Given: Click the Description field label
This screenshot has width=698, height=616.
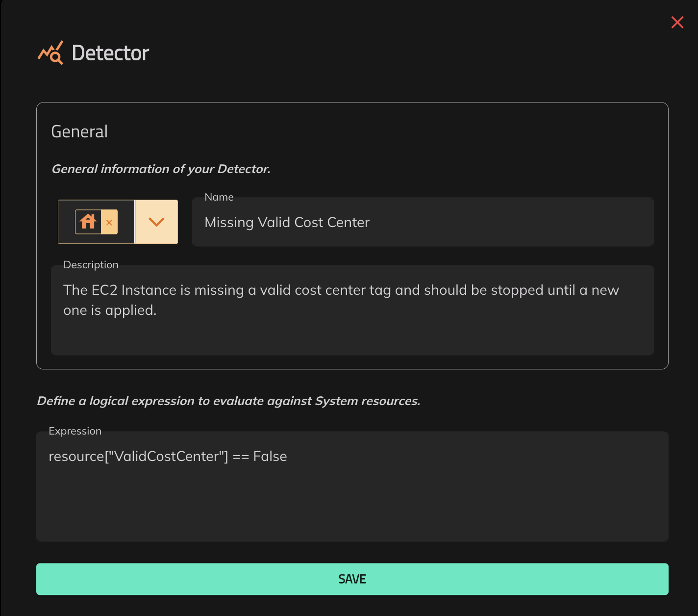Looking at the screenshot, I should click(91, 265).
